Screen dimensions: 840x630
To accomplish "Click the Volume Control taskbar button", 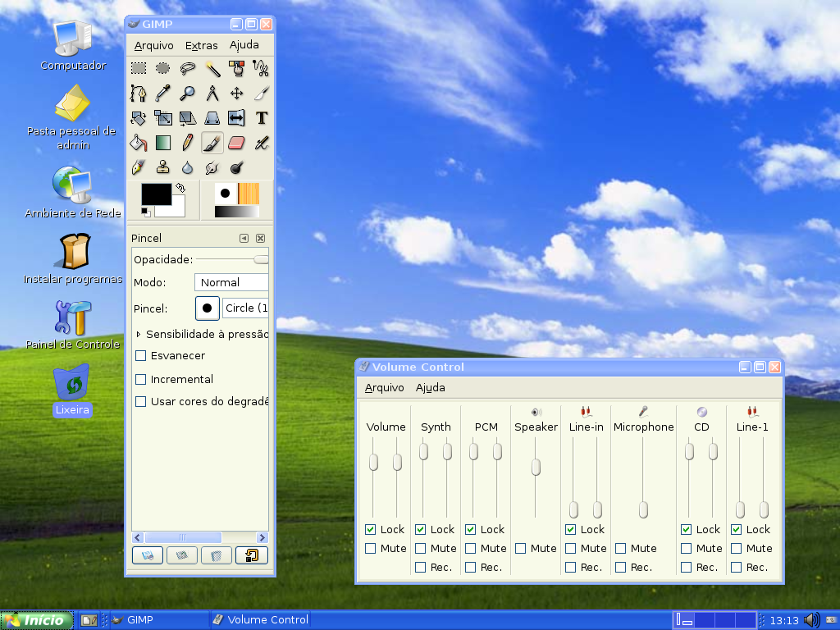I will coord(261,620).
